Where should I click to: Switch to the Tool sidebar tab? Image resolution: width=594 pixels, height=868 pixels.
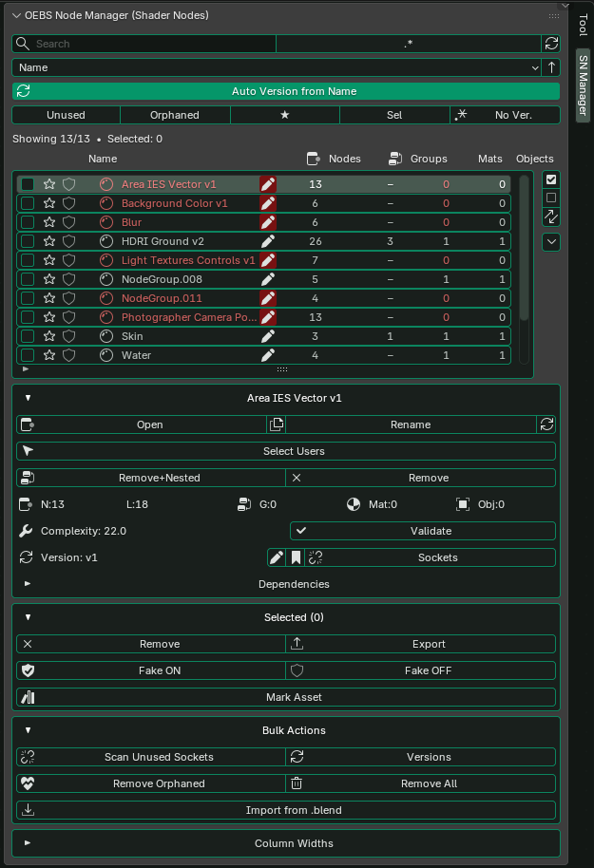583,25
